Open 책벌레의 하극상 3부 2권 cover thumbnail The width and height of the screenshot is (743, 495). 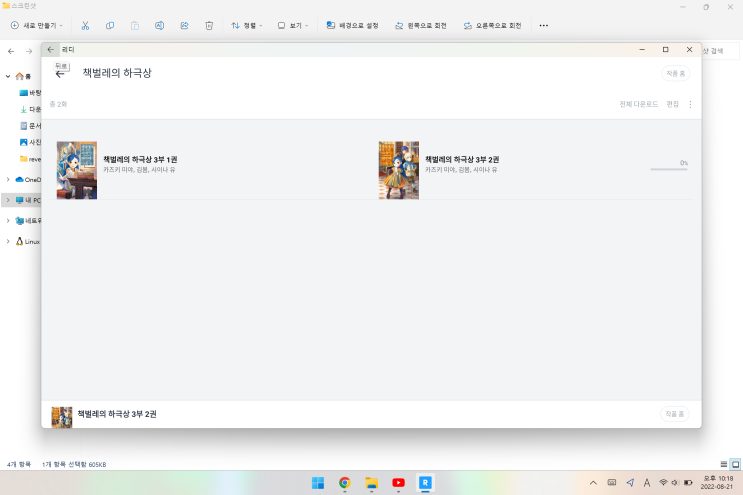399,170
